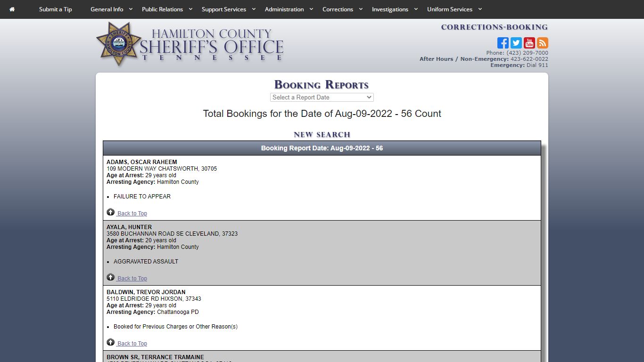
Task: Click the Booking Report Date table header
Action: (322, 148)
